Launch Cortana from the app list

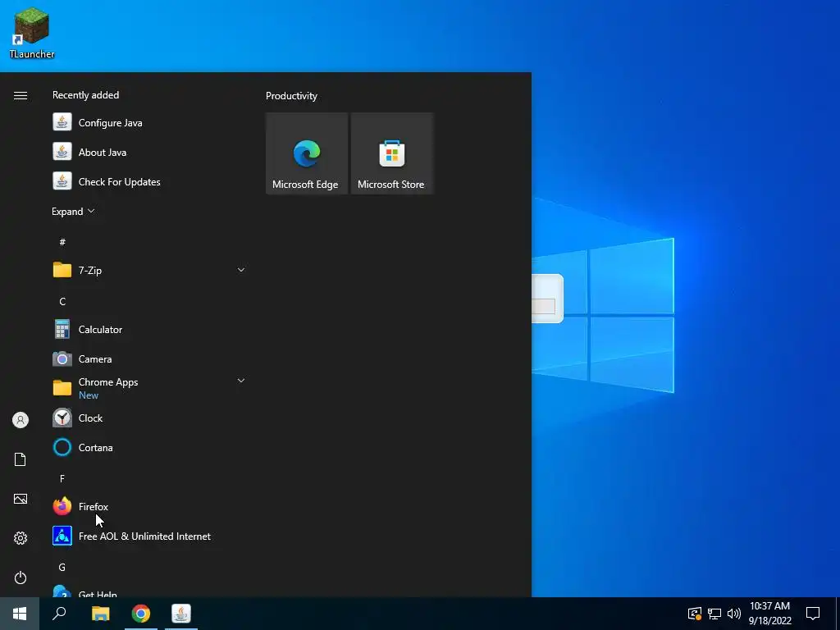[x=148, y=447]
